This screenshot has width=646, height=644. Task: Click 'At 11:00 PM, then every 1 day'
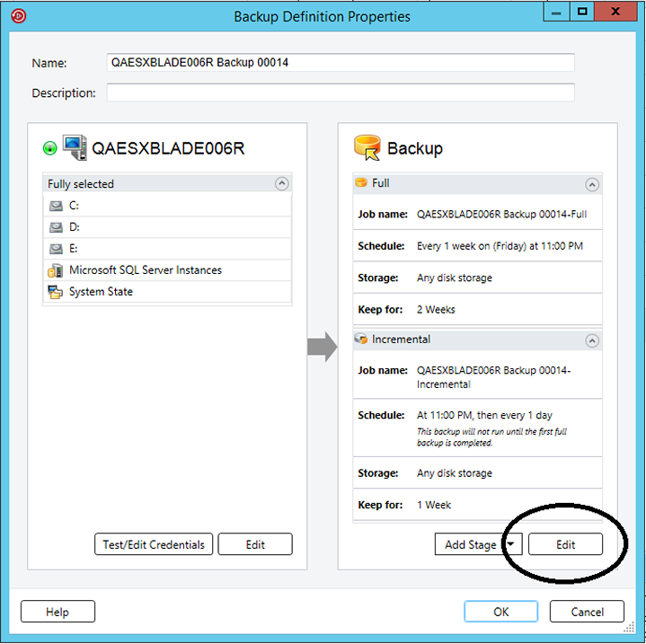pos(484,415)
